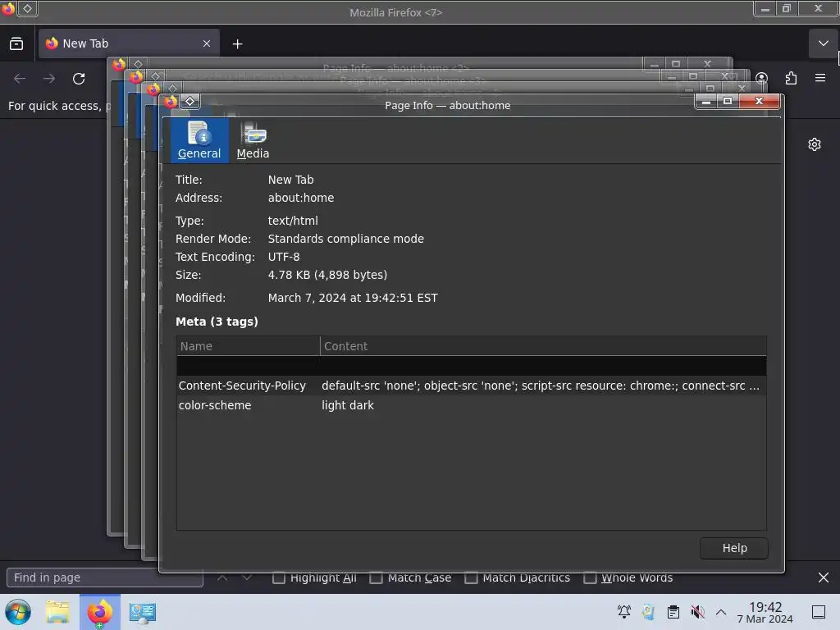Click the muted volume tray icon

point(697,611)
